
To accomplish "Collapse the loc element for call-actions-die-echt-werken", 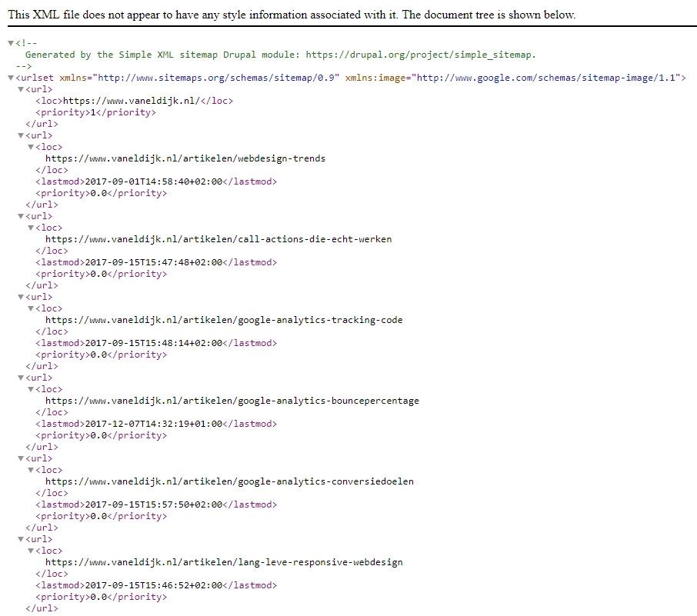I will tap(31, 228).
